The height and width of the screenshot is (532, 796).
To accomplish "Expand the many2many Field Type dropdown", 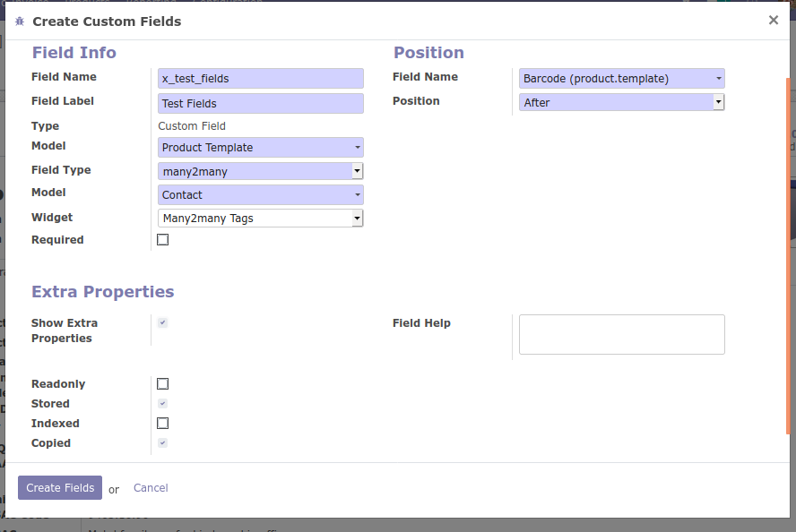I will 261,171.
